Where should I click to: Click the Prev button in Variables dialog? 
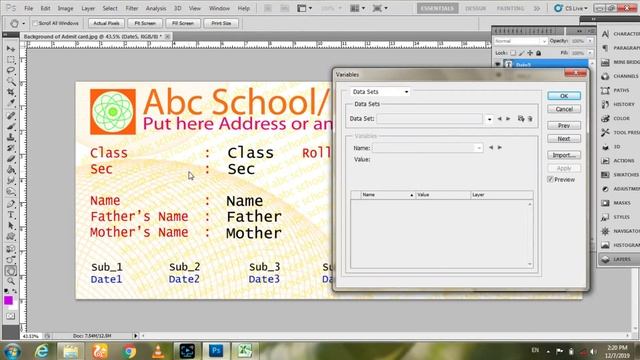(564, 126)
